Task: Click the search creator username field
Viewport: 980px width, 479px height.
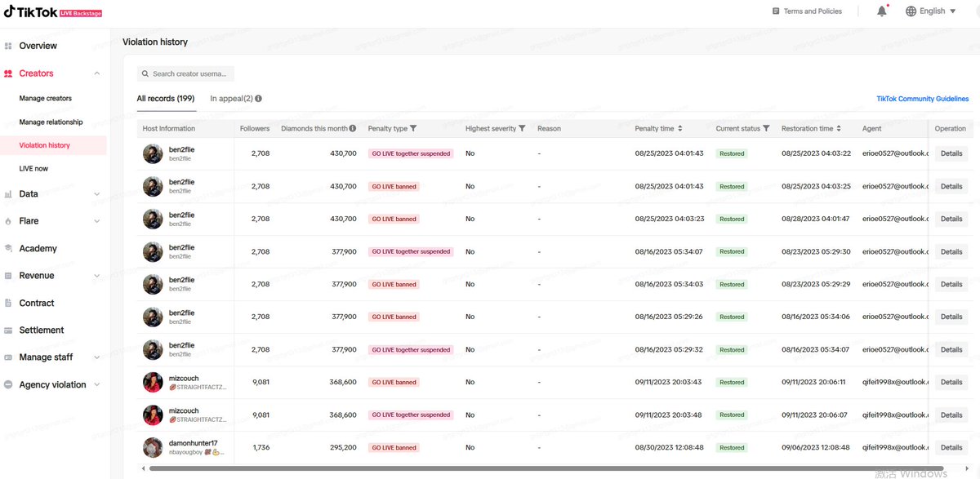Action: 185,73
